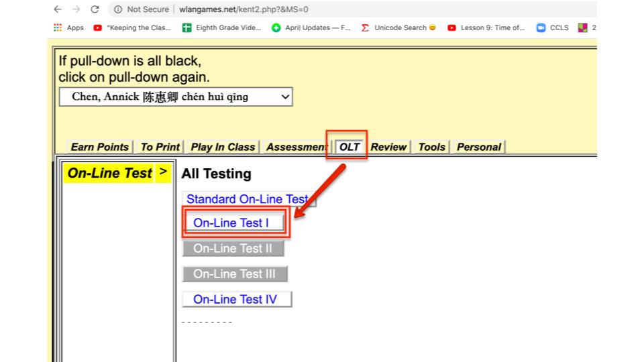Expand the On-Line Test side arrow
The width and height of the screenshot is (644, 362).
[x=163, y=172]
